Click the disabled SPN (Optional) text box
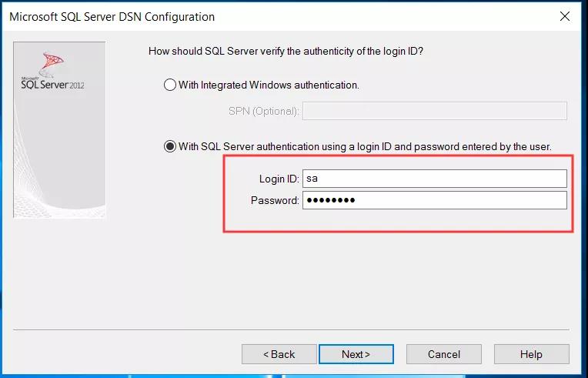Screen dimensions: 588x378 pos(435,111)
